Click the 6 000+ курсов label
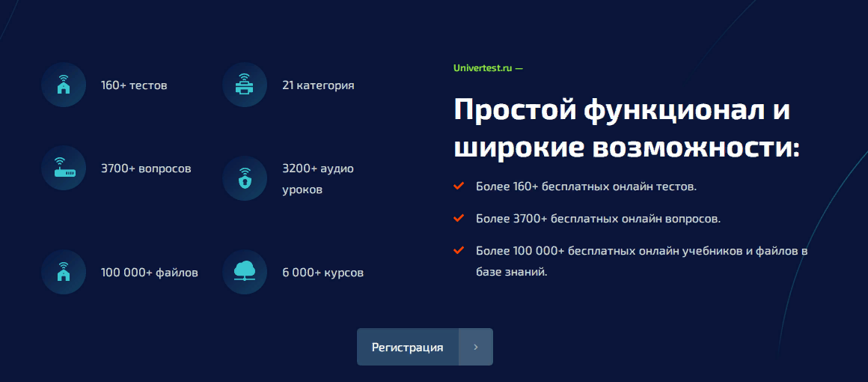The width and height of the screenshot is (868, 382). pos(323,273)
